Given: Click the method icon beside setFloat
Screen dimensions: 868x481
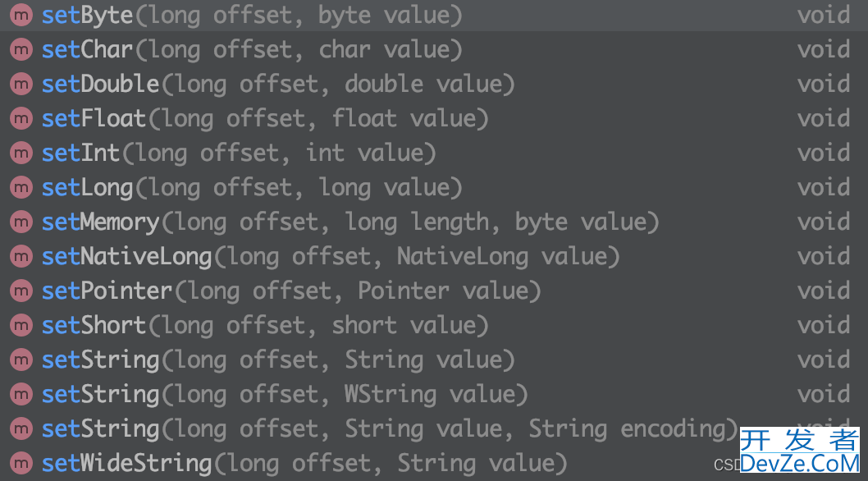Looking at the screenshot, I should [21, 118].
